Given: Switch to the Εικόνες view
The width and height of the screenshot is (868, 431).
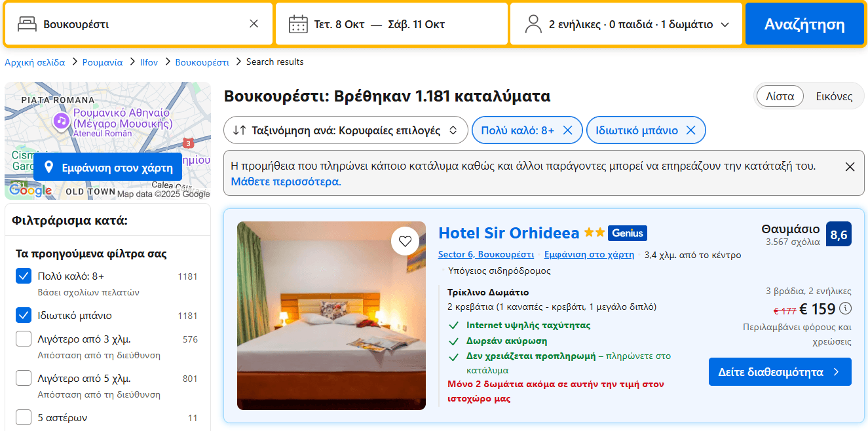Looking at the screenshot, I should click(833, 96).
